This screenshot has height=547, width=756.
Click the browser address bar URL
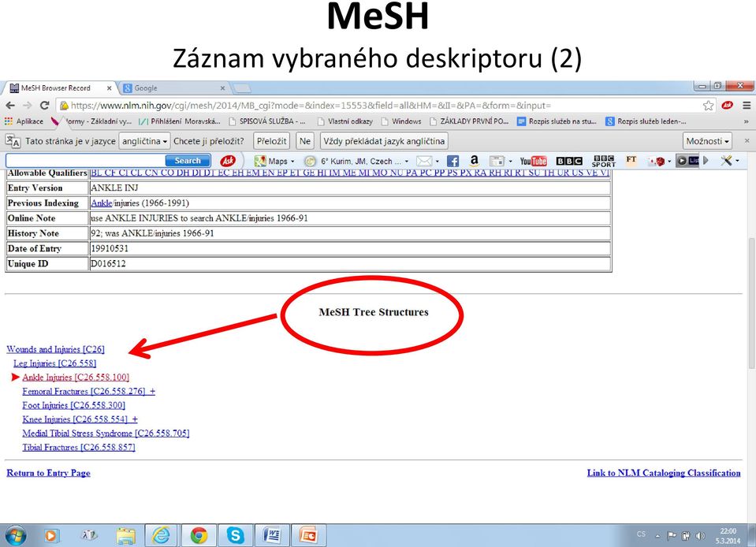[311, 106]
